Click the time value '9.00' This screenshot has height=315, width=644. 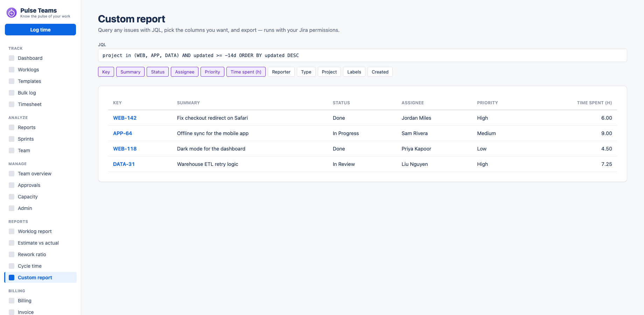pos(607,133)
